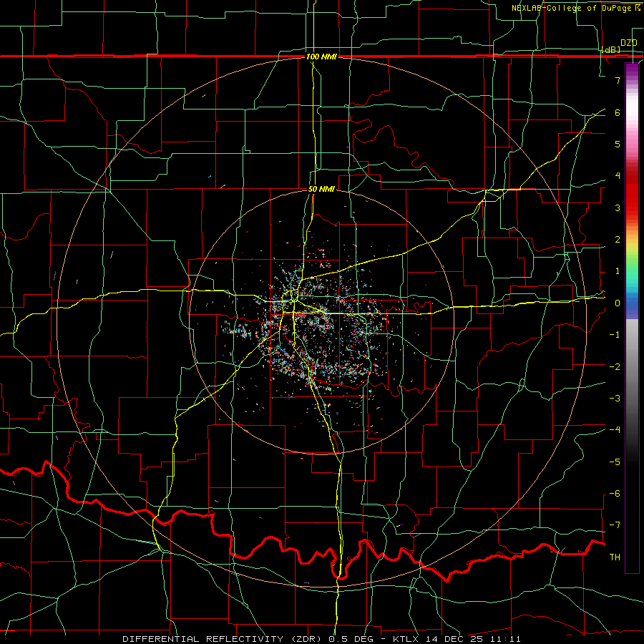
Task: Click the -6 value on the color scale
Action: (x=615, y=493)
